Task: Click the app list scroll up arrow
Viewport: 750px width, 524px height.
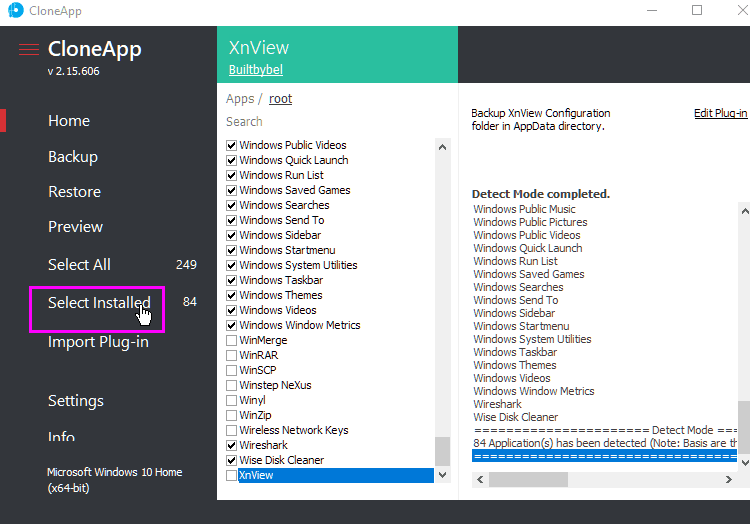Action: coord(442,147)
